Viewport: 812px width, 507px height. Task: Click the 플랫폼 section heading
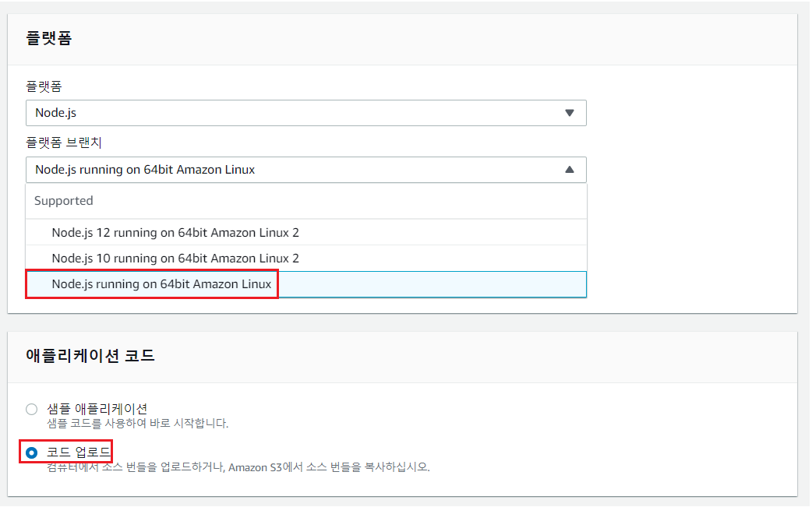coord(48,37)
